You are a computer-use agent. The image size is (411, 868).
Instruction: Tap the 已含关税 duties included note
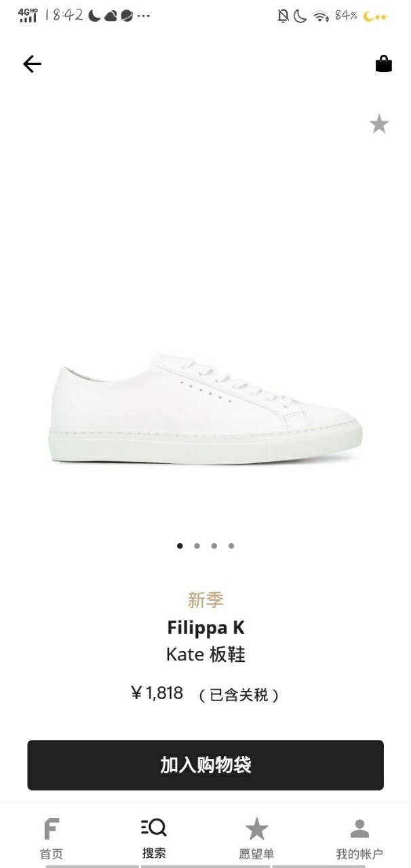pyautogui.click(x=239, y=695)
